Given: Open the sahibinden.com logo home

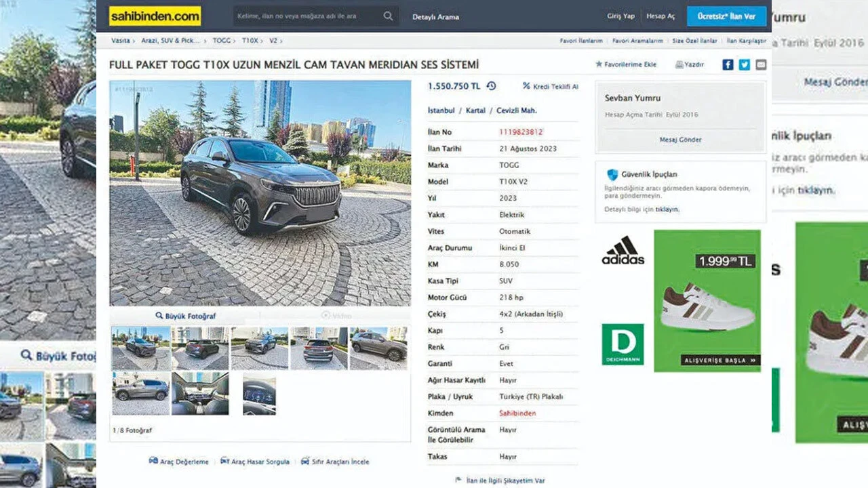Looking at the screenshot, I should pyautogui.click(x=155, y=16).
